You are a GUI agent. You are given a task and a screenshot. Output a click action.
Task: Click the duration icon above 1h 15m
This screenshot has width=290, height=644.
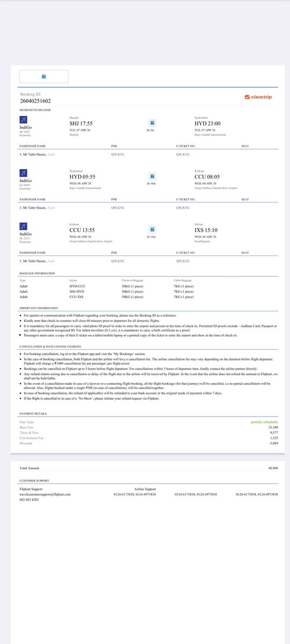(x=152, y=229)
